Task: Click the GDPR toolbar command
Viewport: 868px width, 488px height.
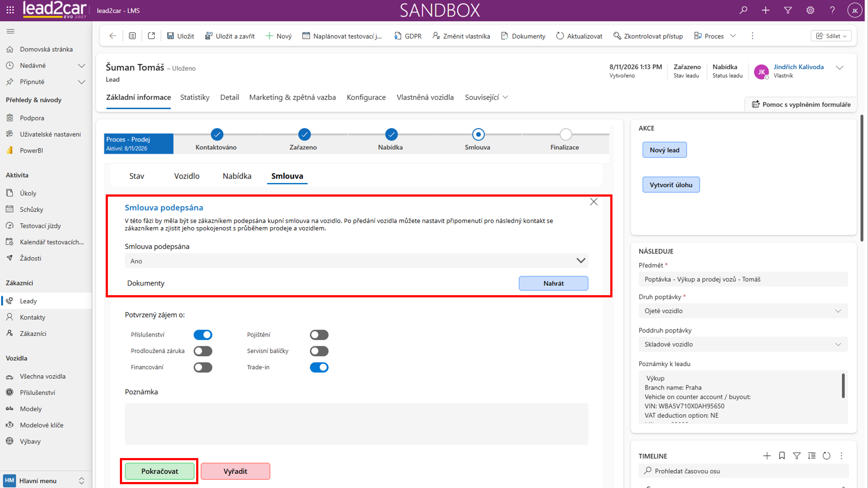Action: tap(408, 36)
